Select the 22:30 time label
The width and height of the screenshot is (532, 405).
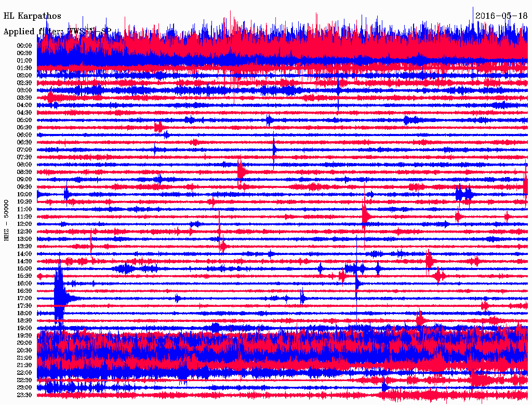coord(24,380)
